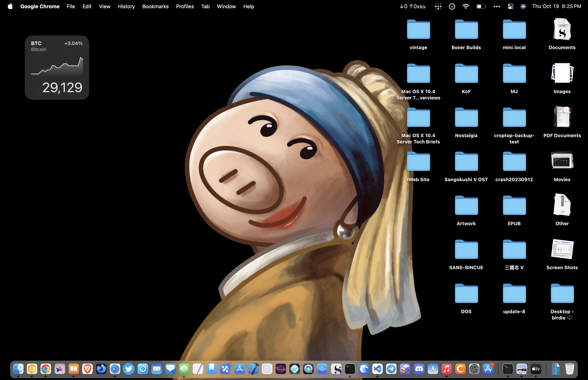Select the Nostalgia folder
This screenshot has height=380, width=588.
(466, 117)
